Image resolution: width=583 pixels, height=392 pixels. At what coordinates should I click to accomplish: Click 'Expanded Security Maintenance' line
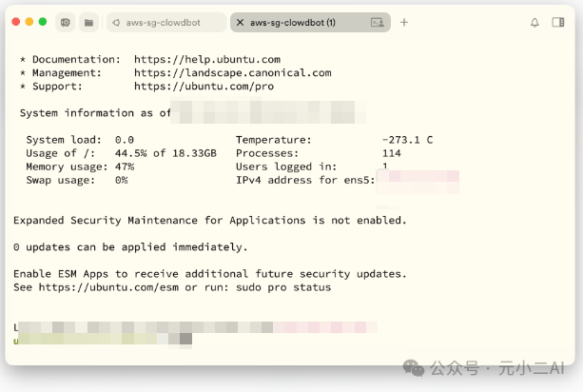tap(210, 221)
